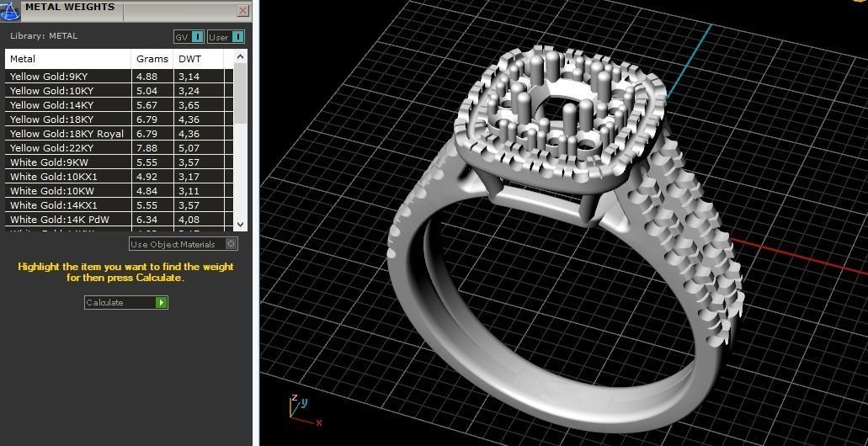Click the ring's halo setting in viewport

coord(559,119)
